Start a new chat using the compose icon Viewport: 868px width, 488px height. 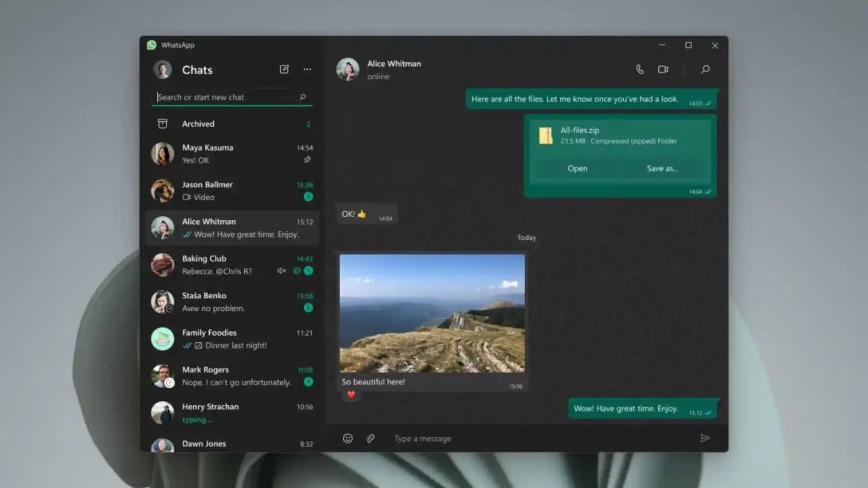coord(284,69)
